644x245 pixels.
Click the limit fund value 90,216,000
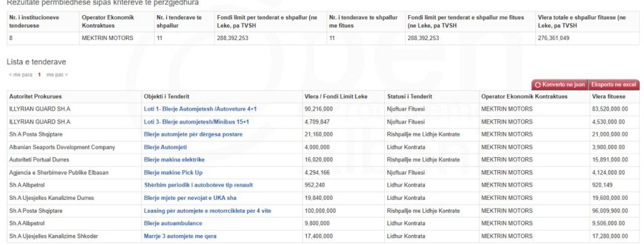(319, 109)
